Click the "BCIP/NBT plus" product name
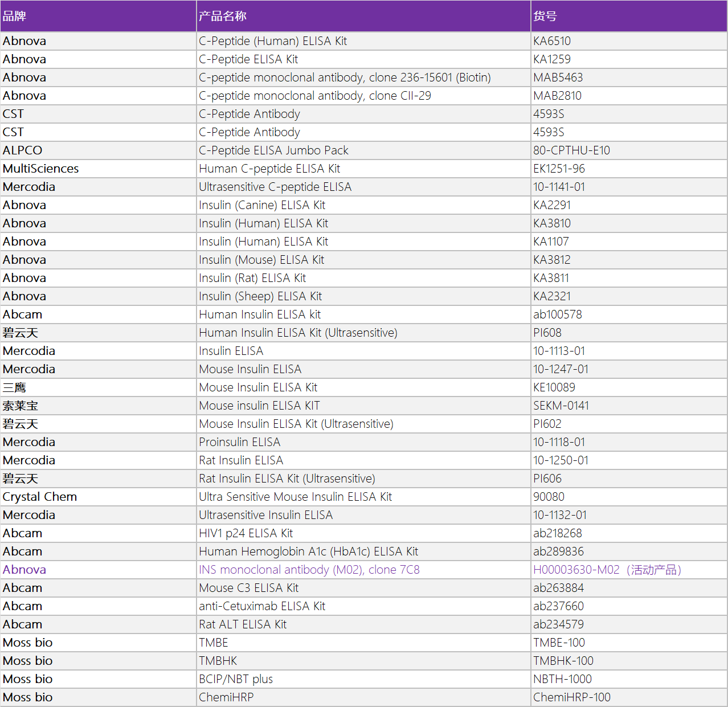 point(236,679)
